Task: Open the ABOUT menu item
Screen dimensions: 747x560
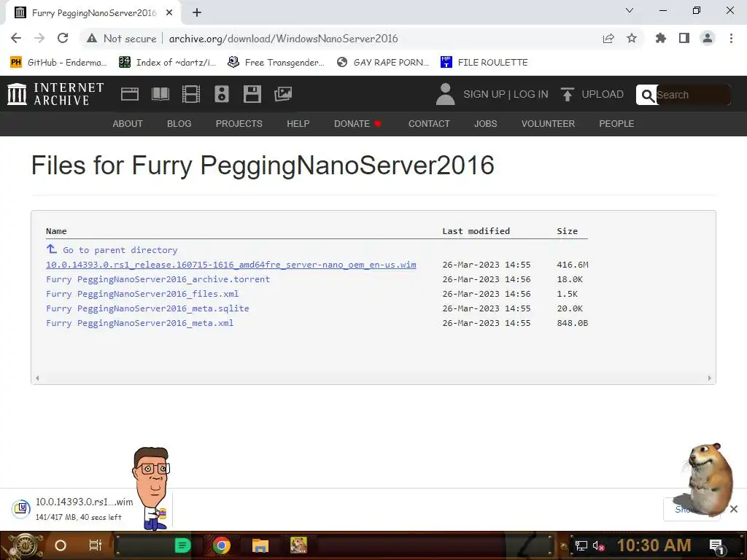Action: tap(128, 124)
